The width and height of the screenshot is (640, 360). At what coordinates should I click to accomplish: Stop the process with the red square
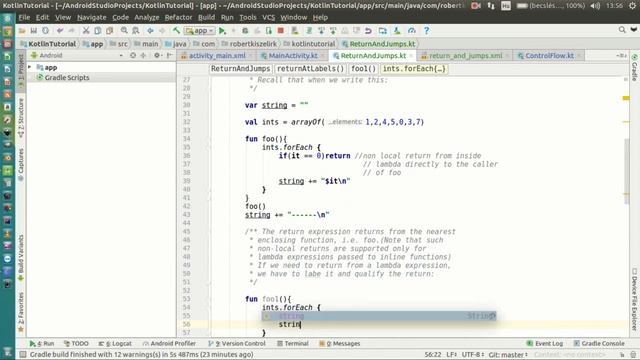[280, 31]
